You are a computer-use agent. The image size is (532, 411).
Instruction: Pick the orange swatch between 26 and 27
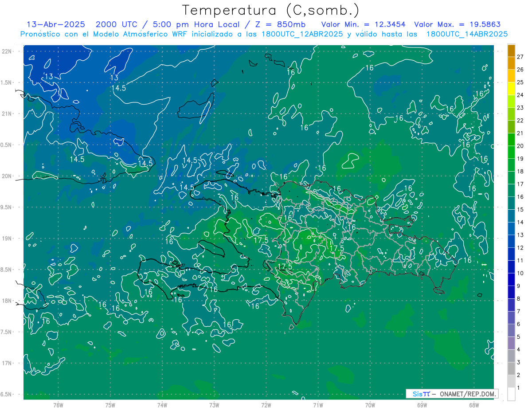coord(511,63)
